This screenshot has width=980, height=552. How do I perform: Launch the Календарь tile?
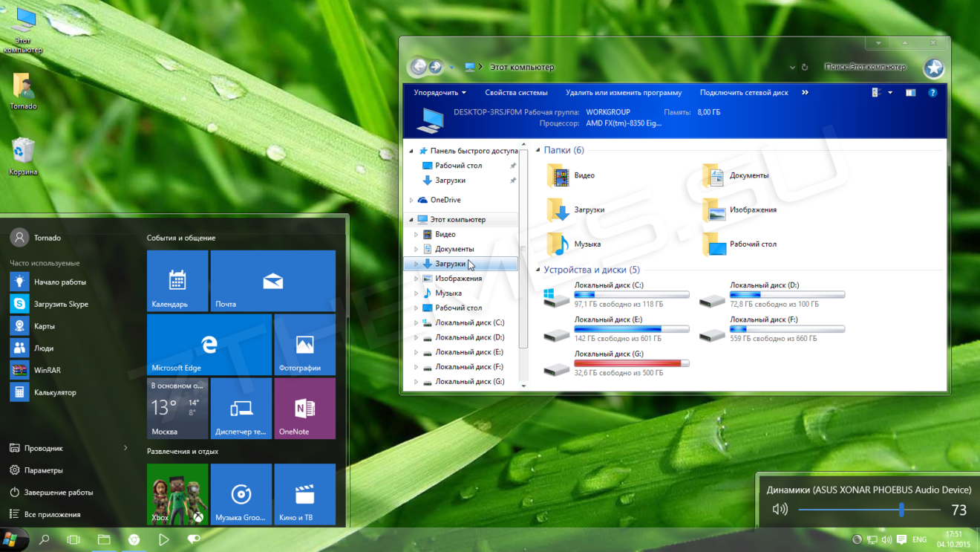click(x=177, y=280)
